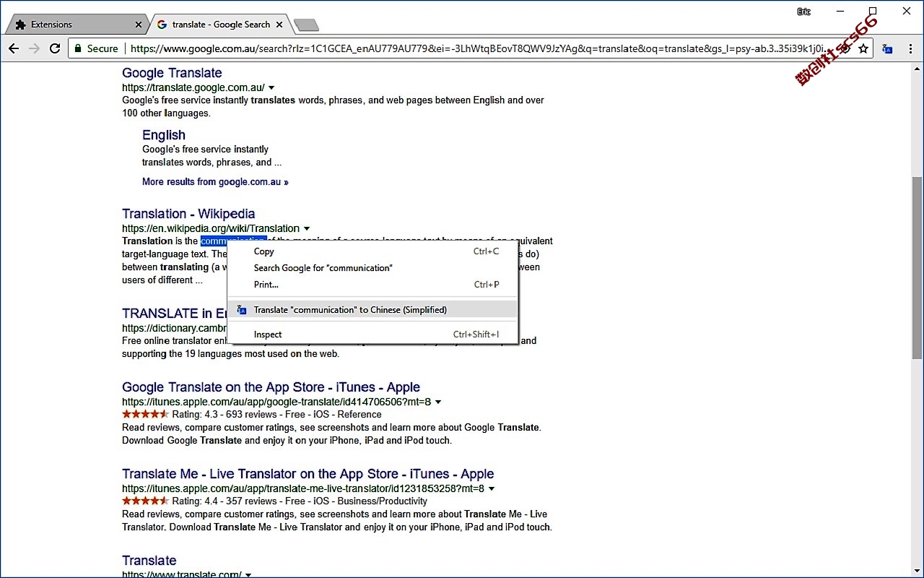Choose Copy from the context menu

tap(372, 251)
